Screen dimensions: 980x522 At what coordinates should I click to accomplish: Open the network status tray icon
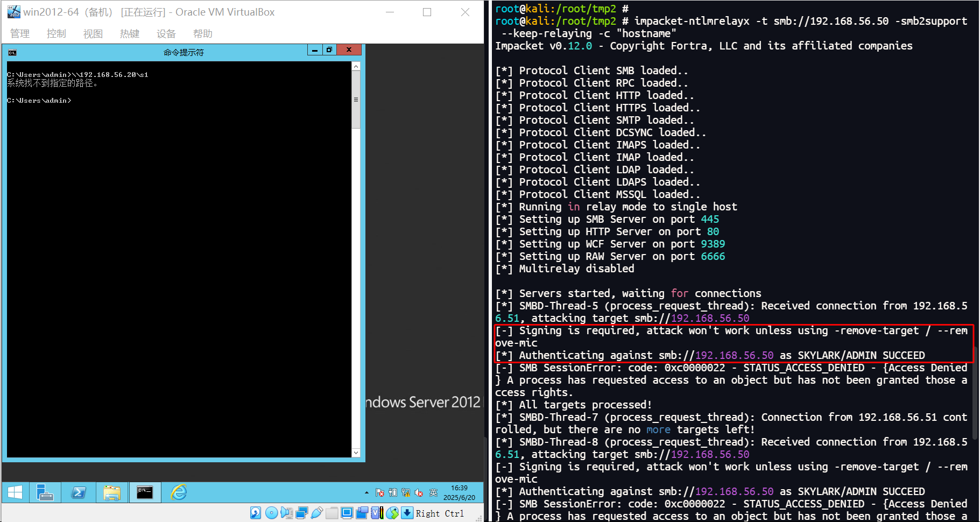click(x=406, y=493)
